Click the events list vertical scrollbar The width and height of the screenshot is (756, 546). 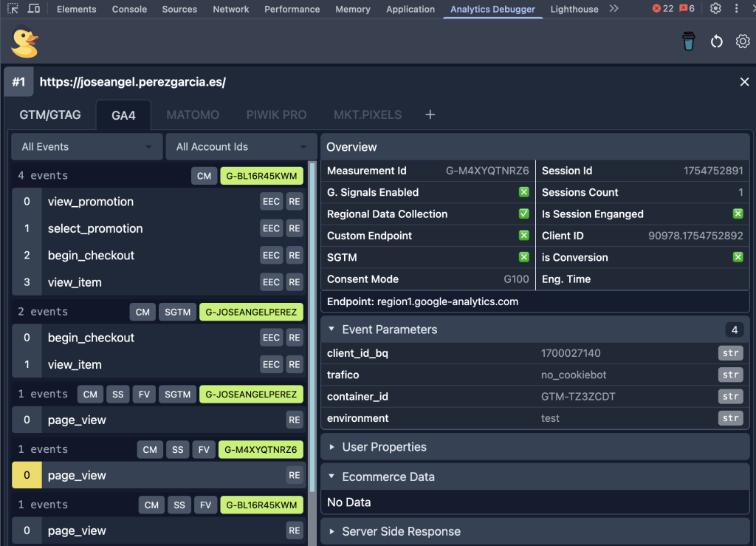tap(312, 328)
